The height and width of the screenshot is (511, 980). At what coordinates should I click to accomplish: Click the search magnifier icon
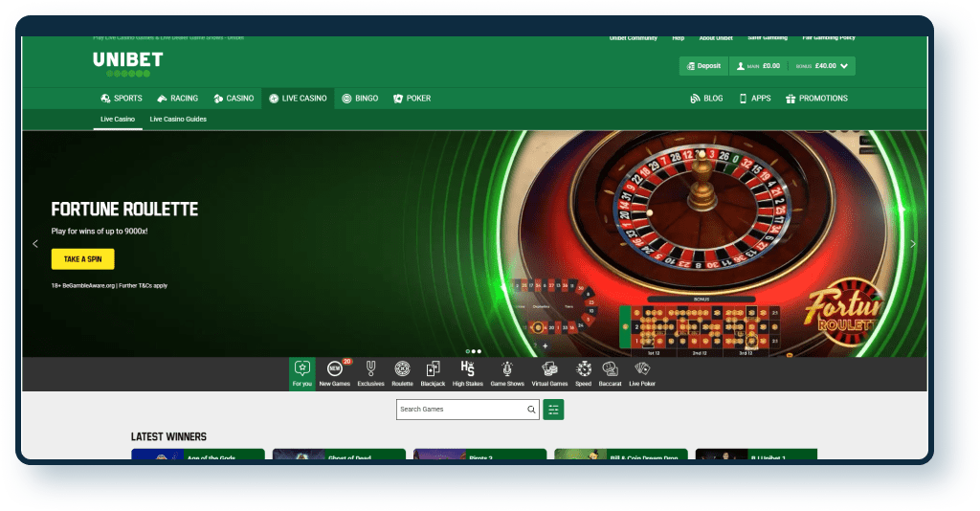pyautogui.click(x=531, y=410)
